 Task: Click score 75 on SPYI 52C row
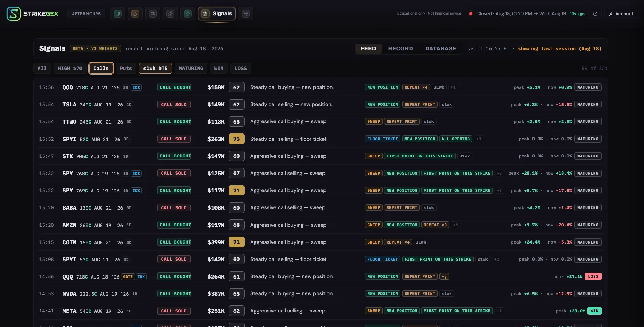pos(236,139)
